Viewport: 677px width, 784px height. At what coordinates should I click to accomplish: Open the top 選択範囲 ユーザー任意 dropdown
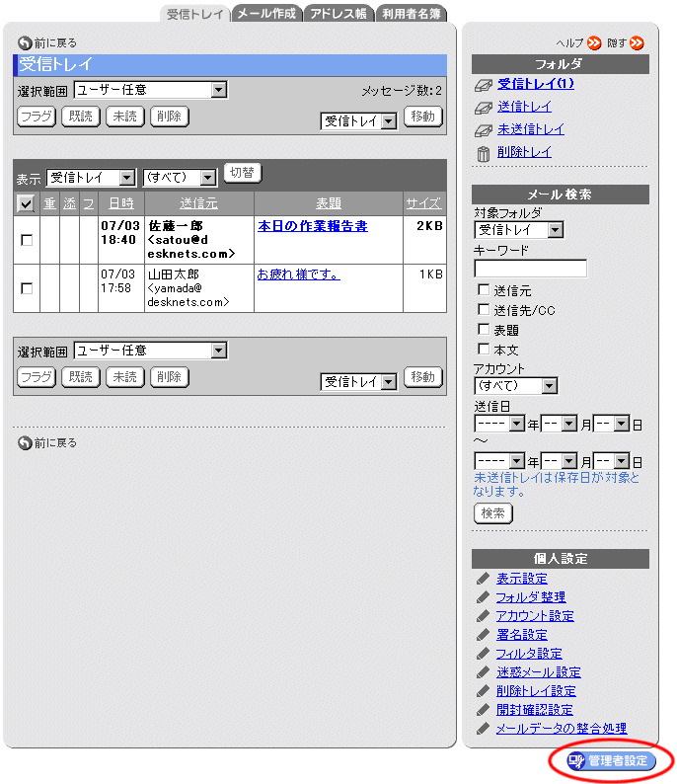(150, 90)
